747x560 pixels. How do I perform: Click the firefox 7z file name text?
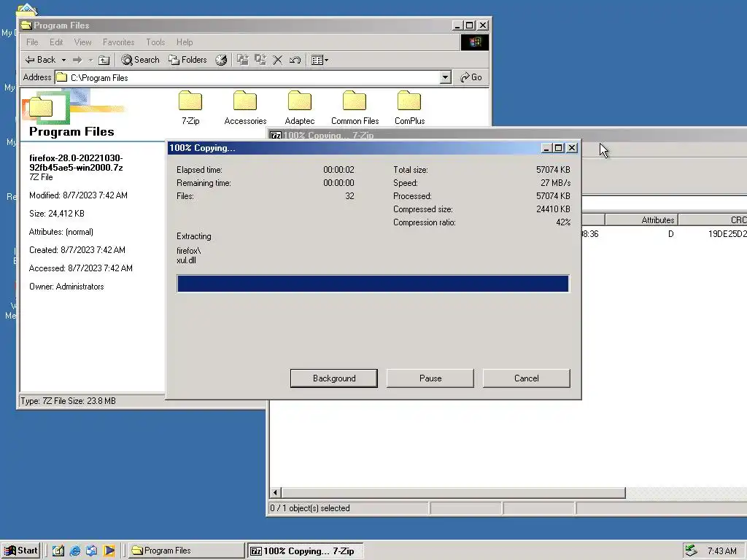(x=76, y=163)
